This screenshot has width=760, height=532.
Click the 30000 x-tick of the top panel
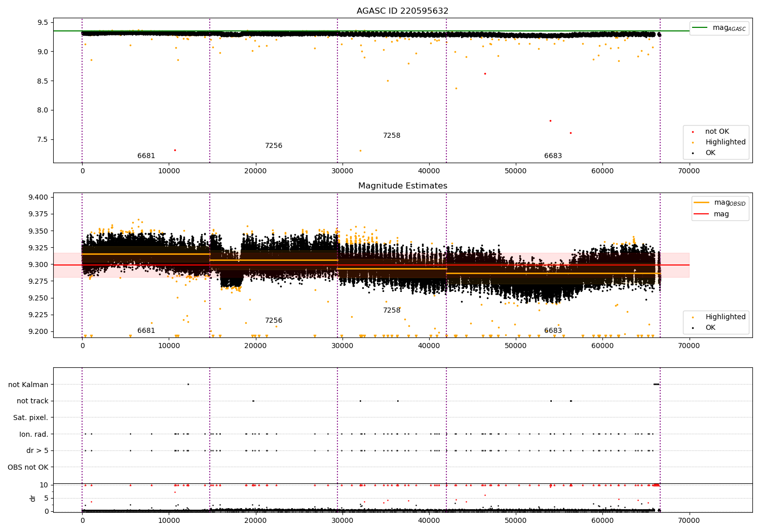(343, 171)
